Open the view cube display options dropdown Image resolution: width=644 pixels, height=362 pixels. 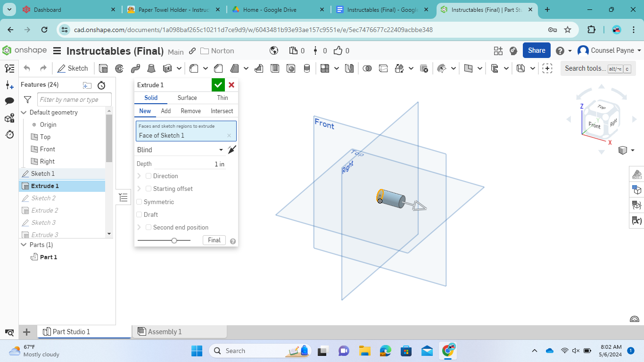633,150
